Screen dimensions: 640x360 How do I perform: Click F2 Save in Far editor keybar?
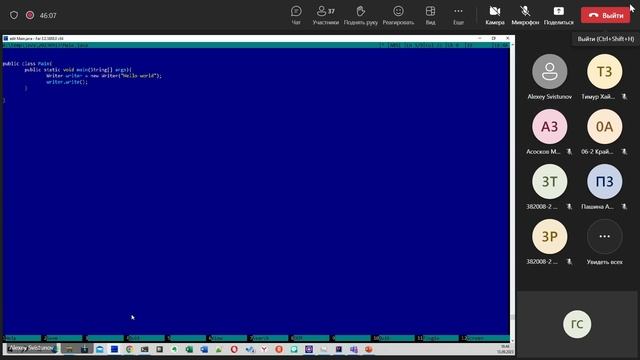coord(63,338)
